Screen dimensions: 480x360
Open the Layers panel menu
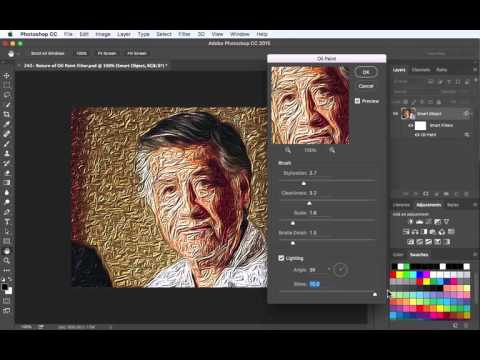[x=475, y=70]
